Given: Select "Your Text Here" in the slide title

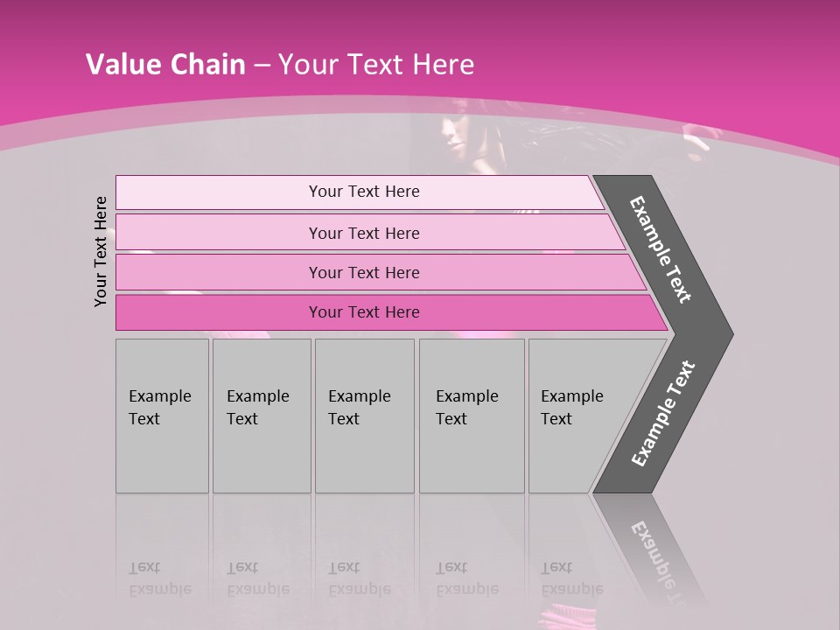Looking at the screenshot, I should pyautogui.click(x=376, y=65).
